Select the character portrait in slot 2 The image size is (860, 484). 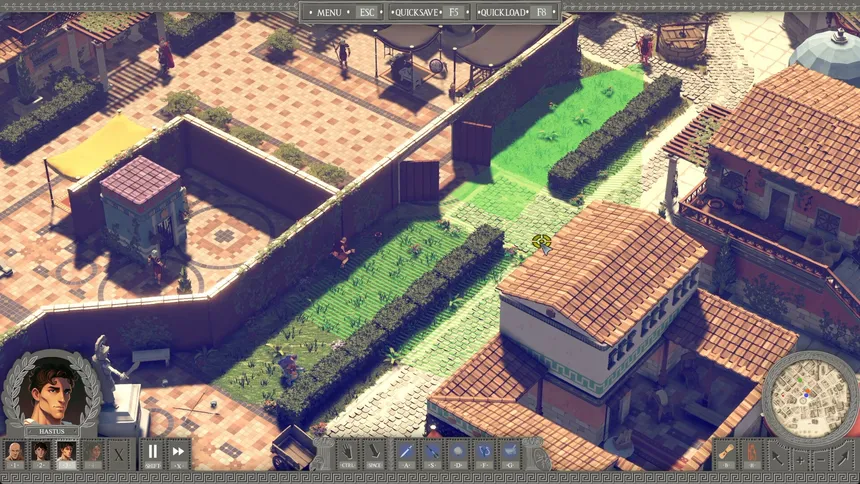pyautogui.click(x=41, y=454)
